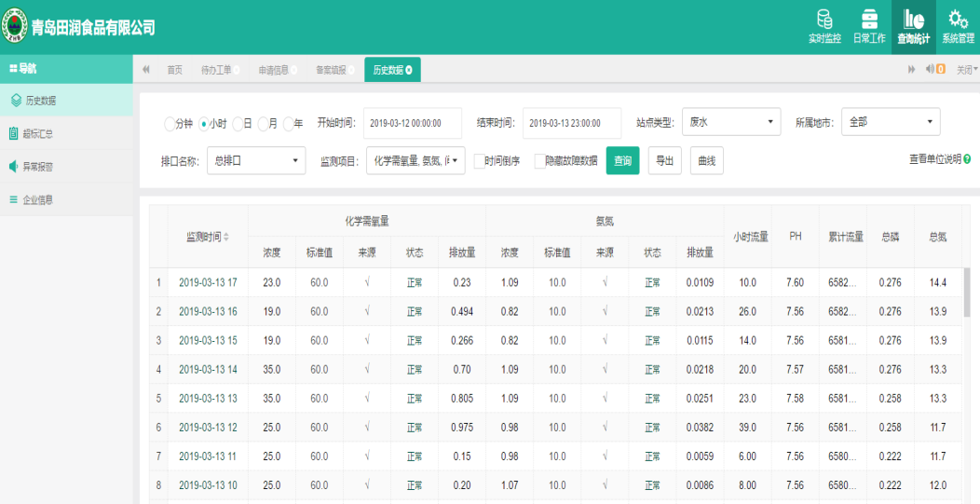Close the 待办工单 tab with its x icon

point(237,70)
